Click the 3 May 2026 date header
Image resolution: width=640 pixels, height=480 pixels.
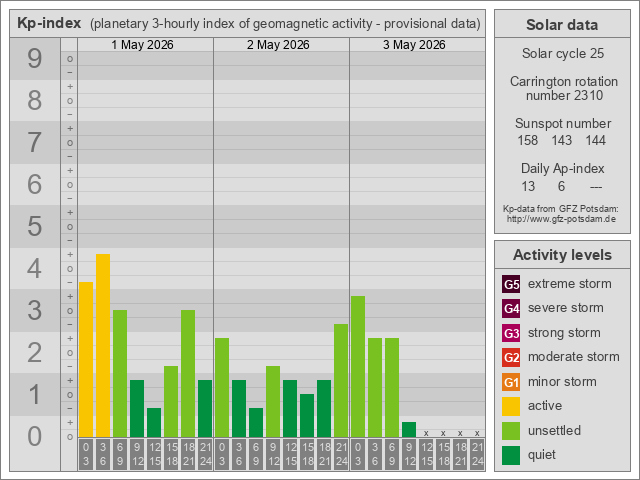[414, 44]
